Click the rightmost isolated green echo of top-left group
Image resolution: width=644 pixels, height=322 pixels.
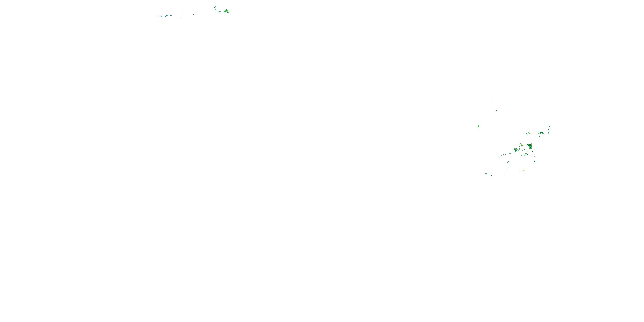tap(171, 15)
